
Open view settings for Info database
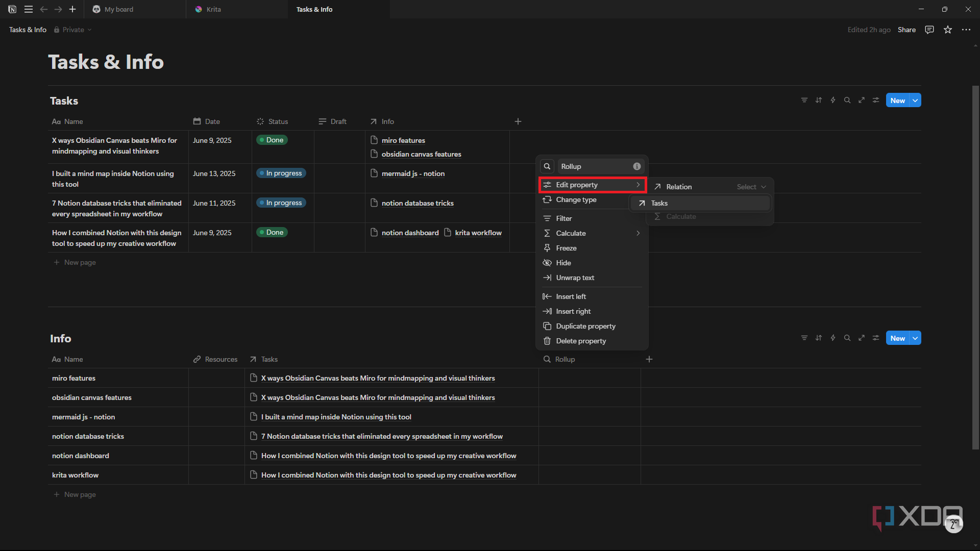(876, 338)
